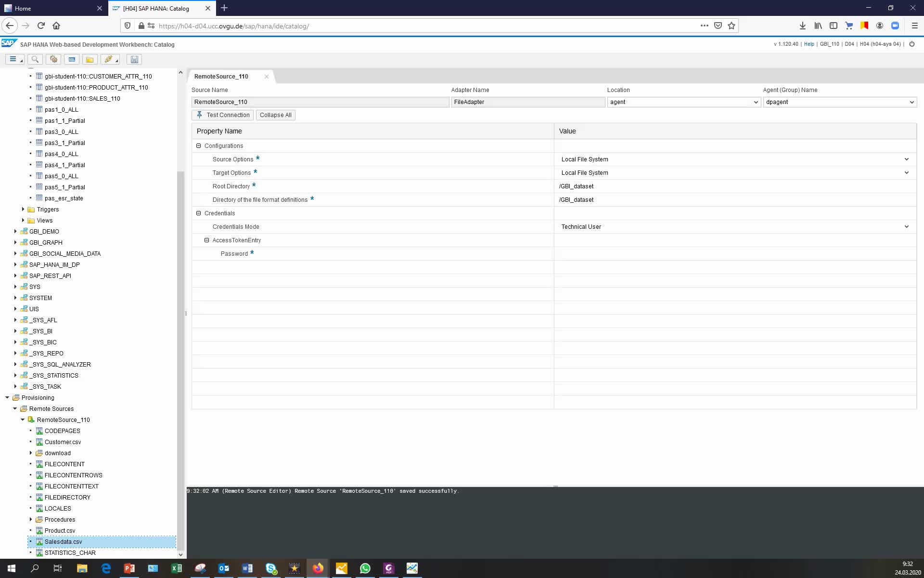Click the Adapter Name field
Screen dimensions: 924x578
click(528, 102)
